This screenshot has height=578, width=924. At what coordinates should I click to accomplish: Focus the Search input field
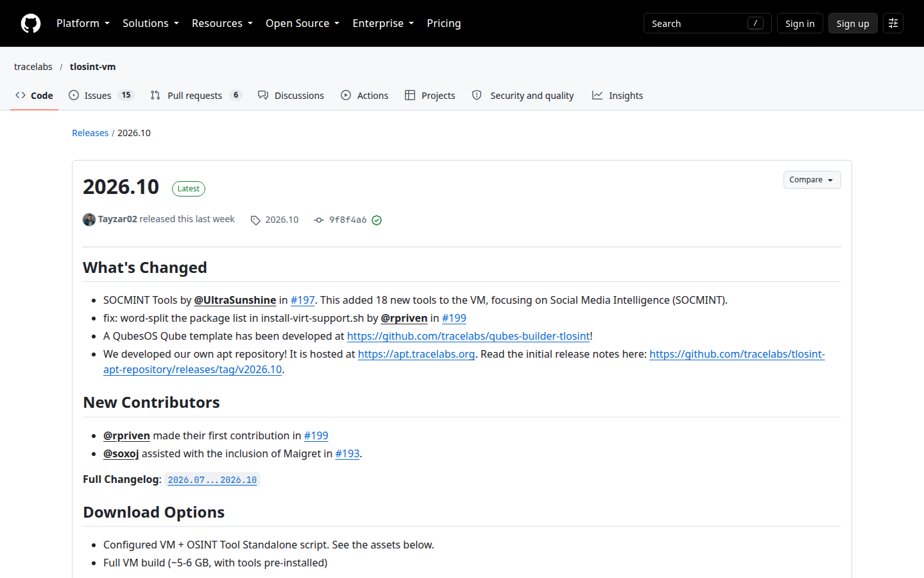[707, 23]
